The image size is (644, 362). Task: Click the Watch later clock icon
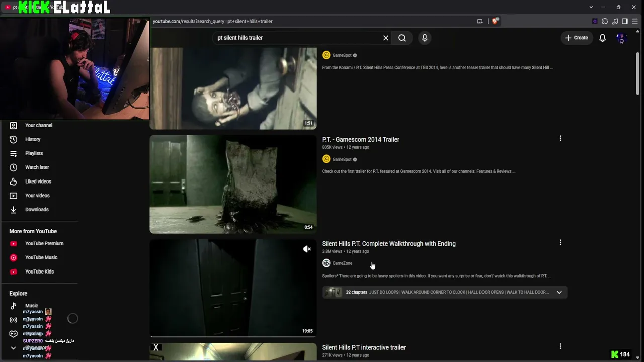(x=14, y=167)
